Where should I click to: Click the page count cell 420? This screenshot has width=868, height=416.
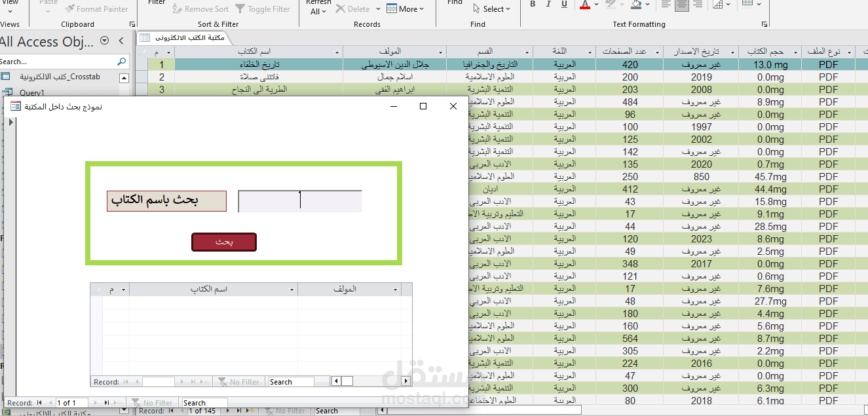(630, 65)
